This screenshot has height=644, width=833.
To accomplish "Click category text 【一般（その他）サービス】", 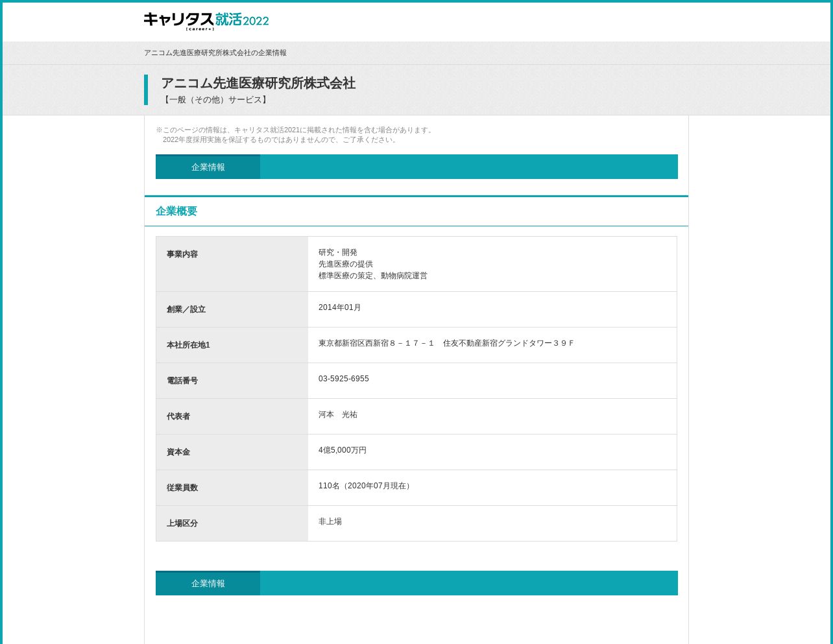I will pyautogui.click(x=215, y=100).
